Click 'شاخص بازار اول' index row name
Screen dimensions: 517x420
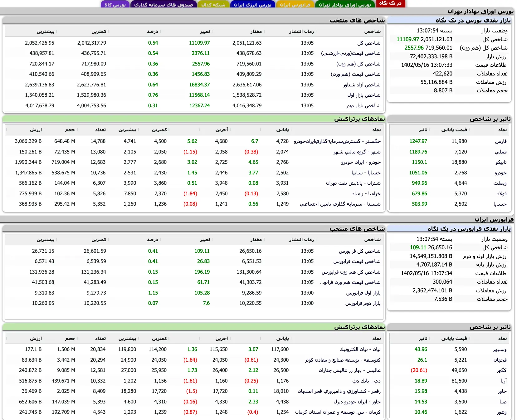pos(364,95)
